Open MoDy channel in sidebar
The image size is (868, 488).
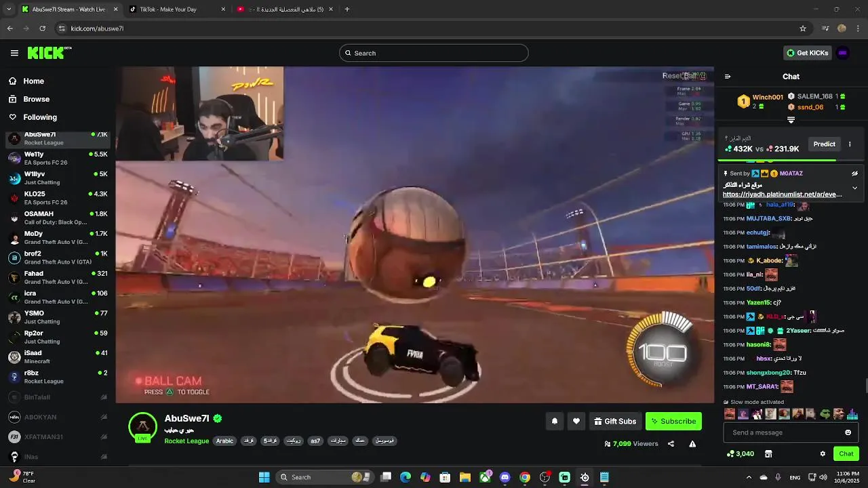(x=58, y=238)
